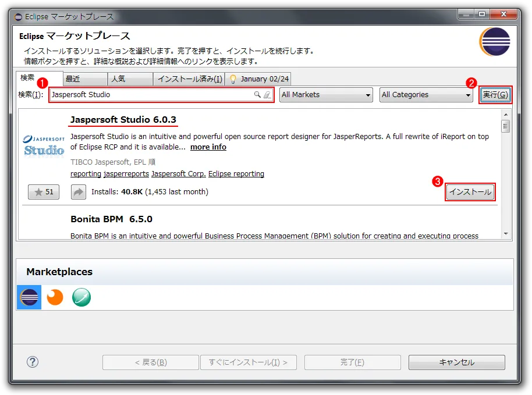This screenshot has width=532, height=395.
Task: Click the Jaspersoft Studio logo thumbnail
Action: (44, 145)
